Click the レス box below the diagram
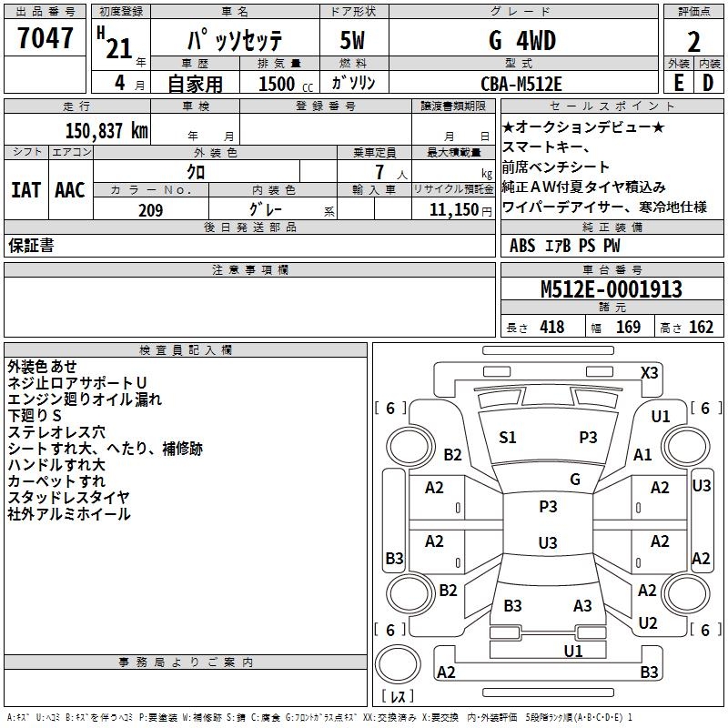This screenshot has height=728, width=728. point(398,698)
